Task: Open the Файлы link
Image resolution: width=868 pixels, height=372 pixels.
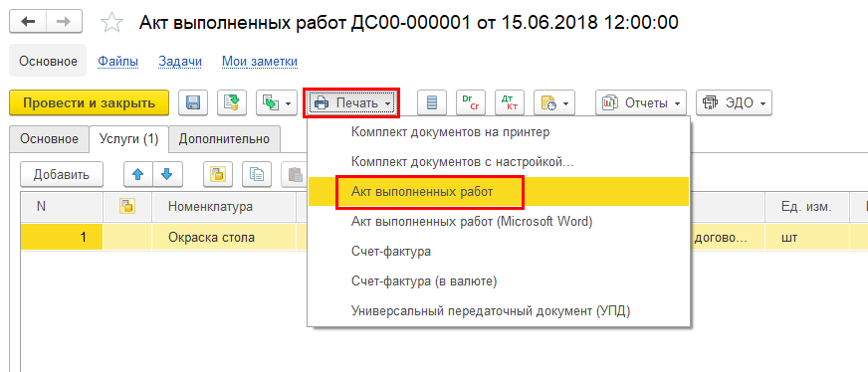Action: pyautogui.click(x=117, y=62)
